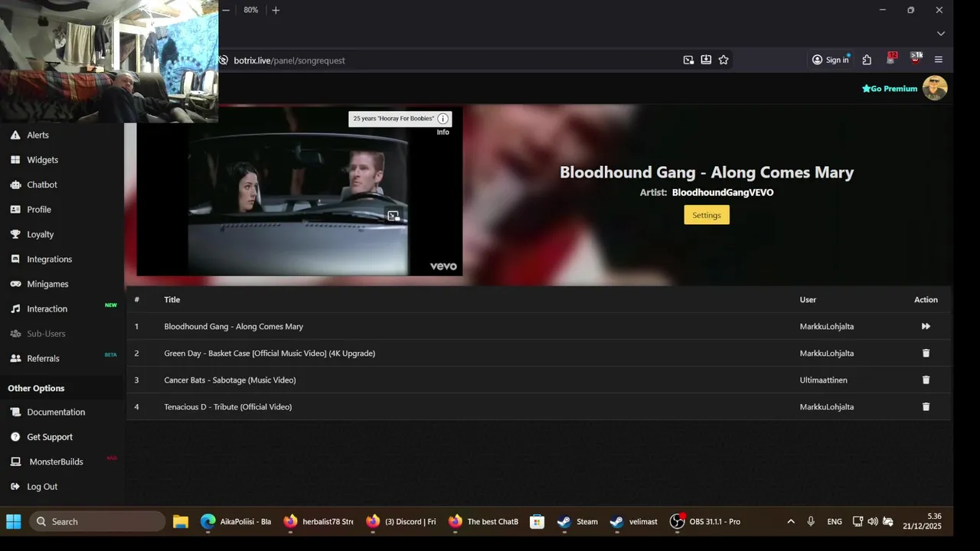
Task: Click the extension icon with >1k badge
Action: 916,59
